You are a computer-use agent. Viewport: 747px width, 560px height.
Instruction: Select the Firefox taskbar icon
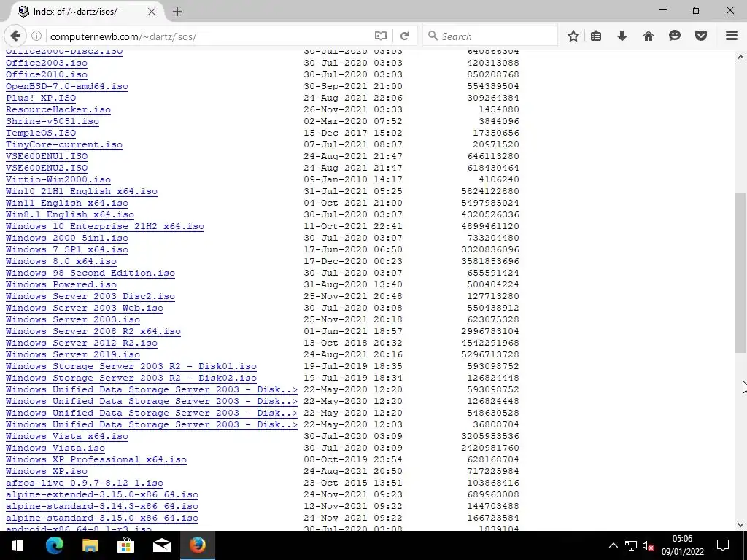(x=198, y=545)
